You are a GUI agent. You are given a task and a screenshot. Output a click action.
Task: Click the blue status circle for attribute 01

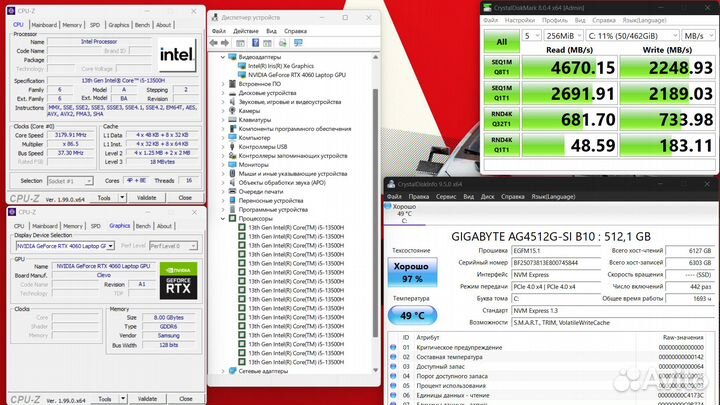pos(393,348)
